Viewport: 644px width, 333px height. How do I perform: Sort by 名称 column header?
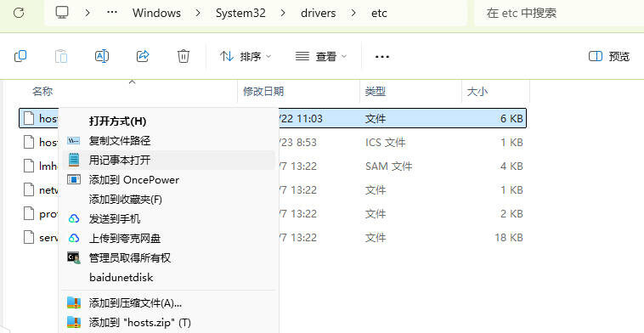(42, 91)
